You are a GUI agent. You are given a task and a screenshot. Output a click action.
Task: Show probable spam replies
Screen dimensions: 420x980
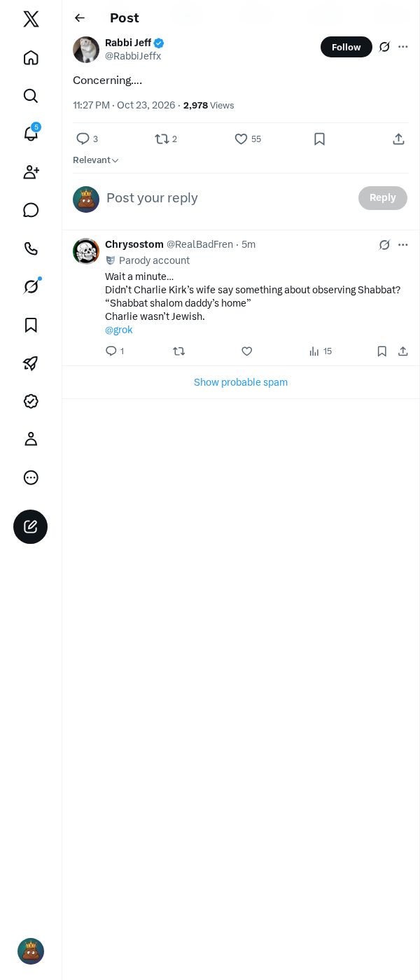pos(241,382)
